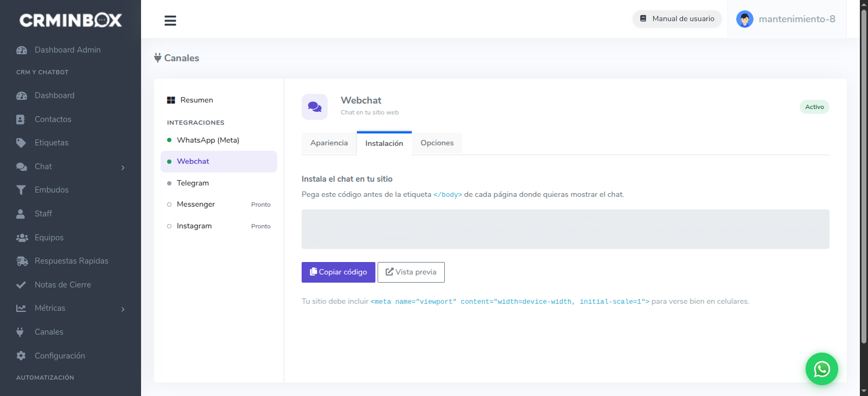Click the Webchat bubbles icon
The image size is (868, 396).
pos(315,107)
